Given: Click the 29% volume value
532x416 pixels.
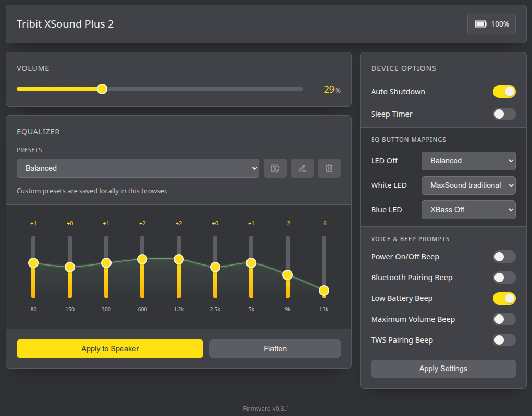Looking at the screenshot, I should (x=332, y=90).
